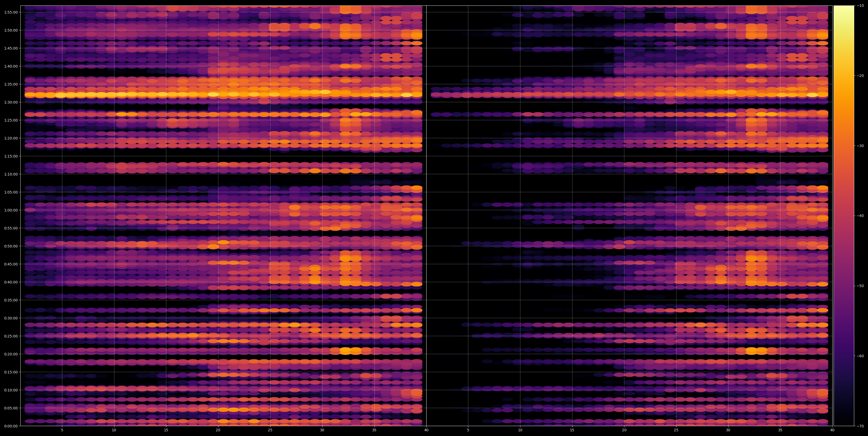Pick the 0:50:00 time tick label
The width and height of the screenshot is (868, 436).
pos(11,246)
